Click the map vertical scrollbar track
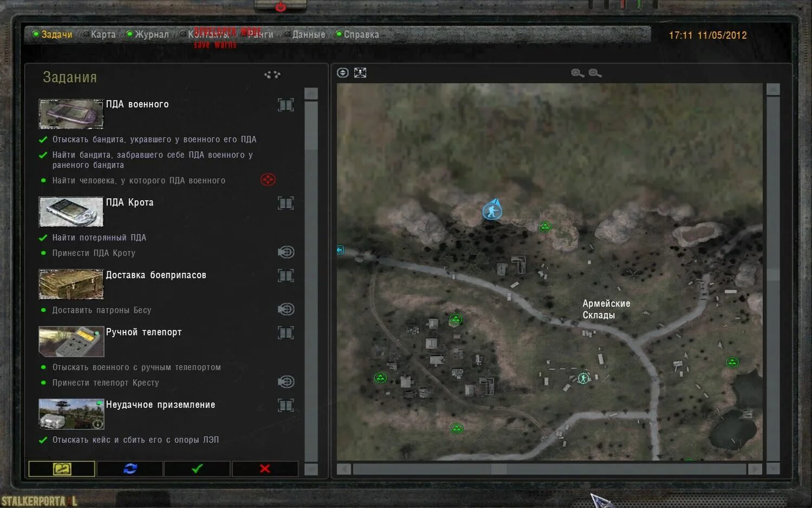Screen dimensions: 812x508 [773, 279]
